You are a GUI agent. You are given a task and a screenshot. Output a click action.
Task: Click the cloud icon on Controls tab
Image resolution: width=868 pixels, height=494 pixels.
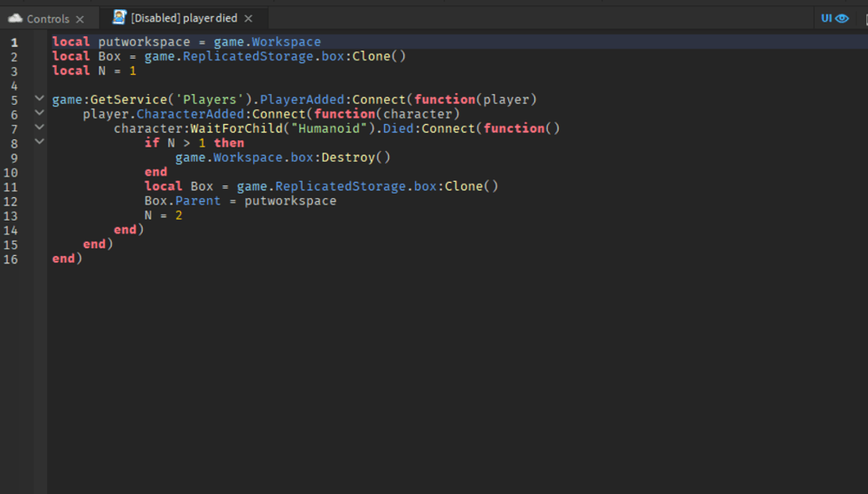(x=15, y=18)
